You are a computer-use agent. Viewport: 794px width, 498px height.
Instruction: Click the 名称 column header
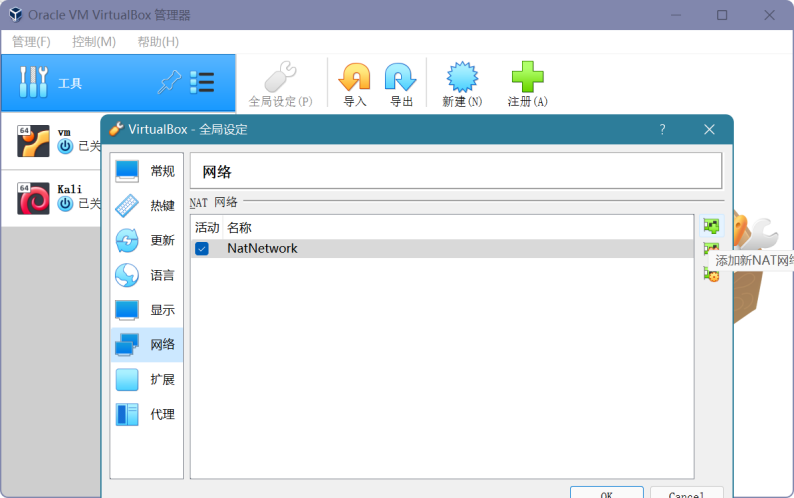tap(239, 227)
